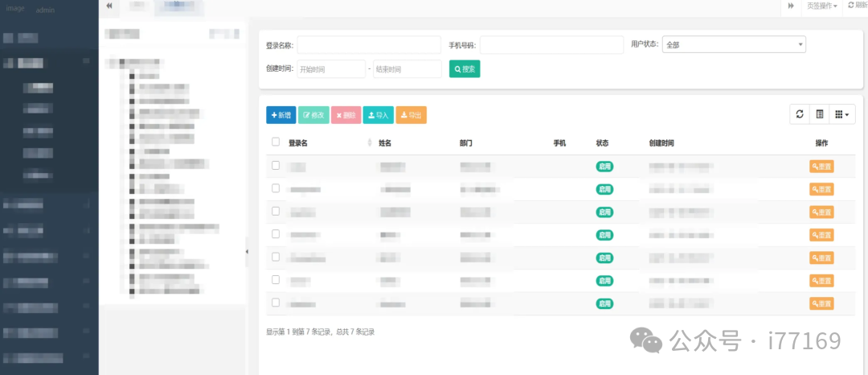Check the select-all checkbox in the table header
Viewport: 868px width, 375px height.
276,142
